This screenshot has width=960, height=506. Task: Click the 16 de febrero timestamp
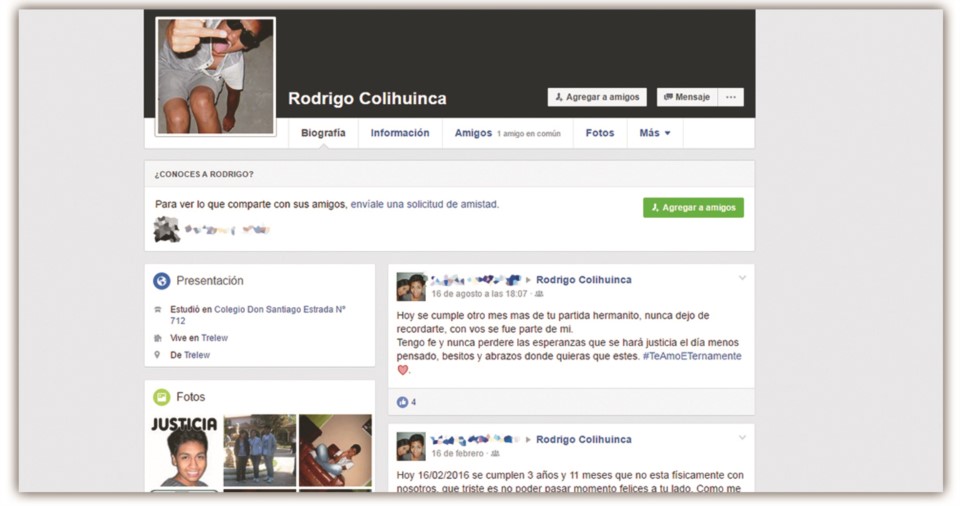pyautogui.click(x=457, y=454)
